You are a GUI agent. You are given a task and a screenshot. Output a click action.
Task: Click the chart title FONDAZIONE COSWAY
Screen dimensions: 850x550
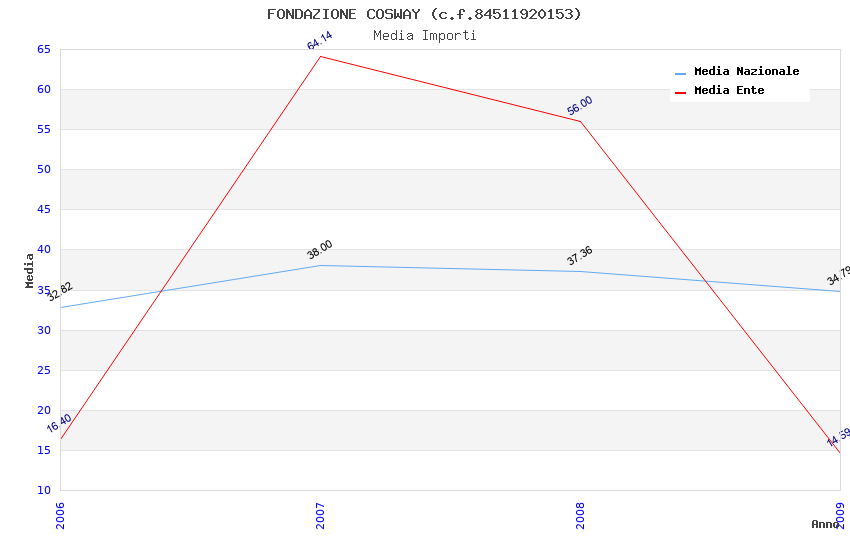tap(424, 14)
